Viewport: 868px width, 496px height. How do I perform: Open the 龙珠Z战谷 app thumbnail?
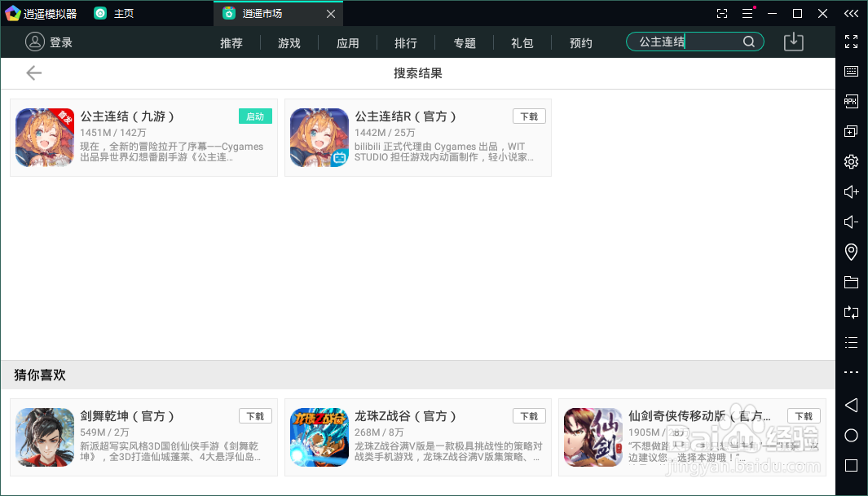(x=319, y=437)
